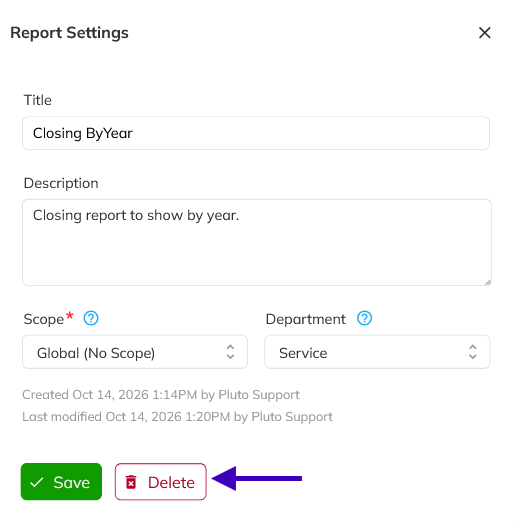The height and width of the screenshot is (521, 513).
Task: Open the Department dropdown
Action: click(x=377, y=352)
